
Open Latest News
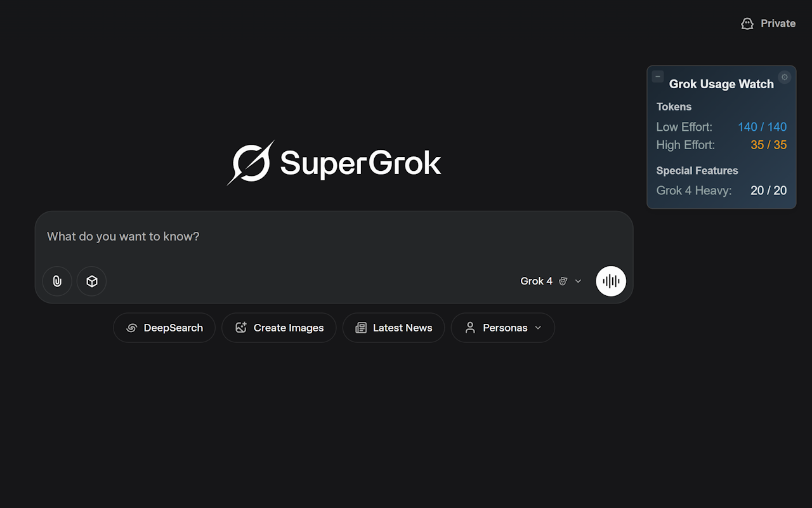(x=393, y=327)
